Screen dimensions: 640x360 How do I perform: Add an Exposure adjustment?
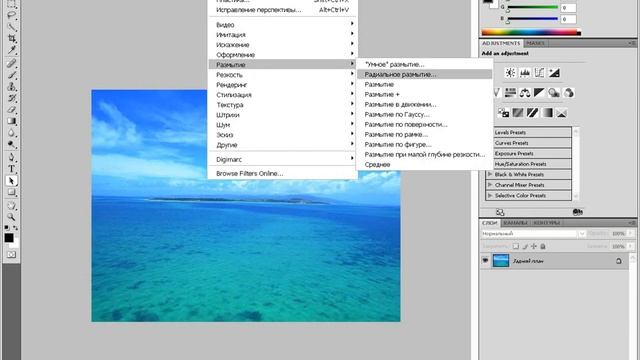coord(554,73)
